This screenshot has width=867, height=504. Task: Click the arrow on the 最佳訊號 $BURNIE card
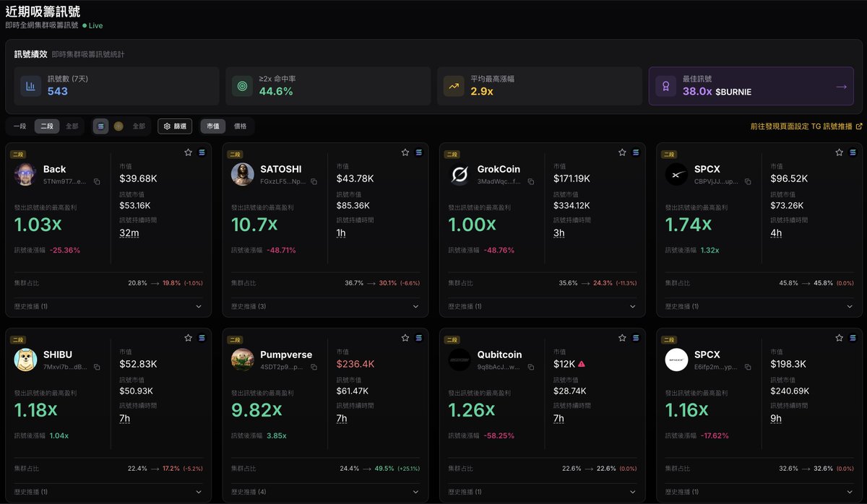(x=841, y=87)
